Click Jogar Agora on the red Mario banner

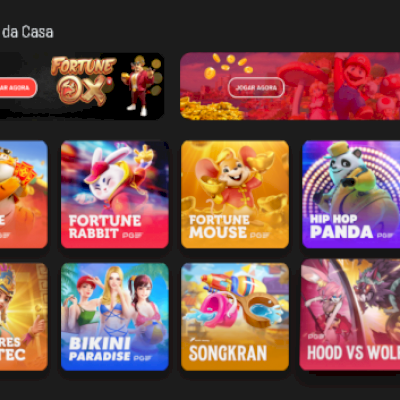256,88
